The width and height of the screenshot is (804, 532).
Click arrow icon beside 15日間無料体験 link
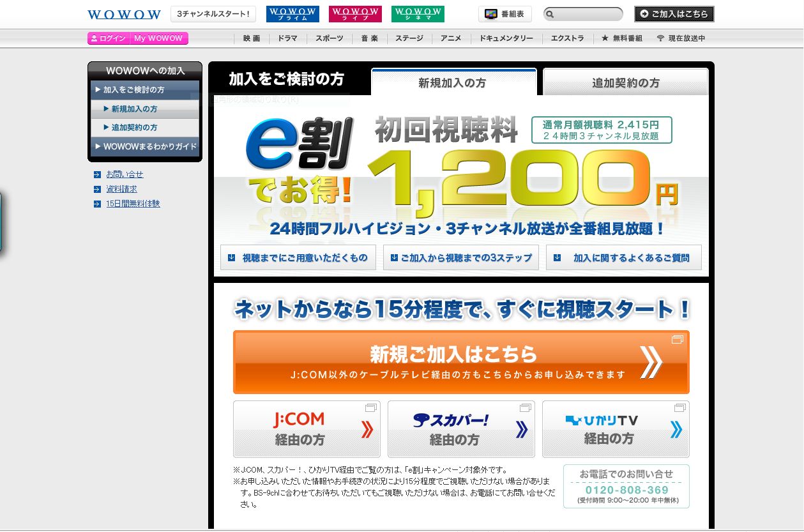point(97,204)
